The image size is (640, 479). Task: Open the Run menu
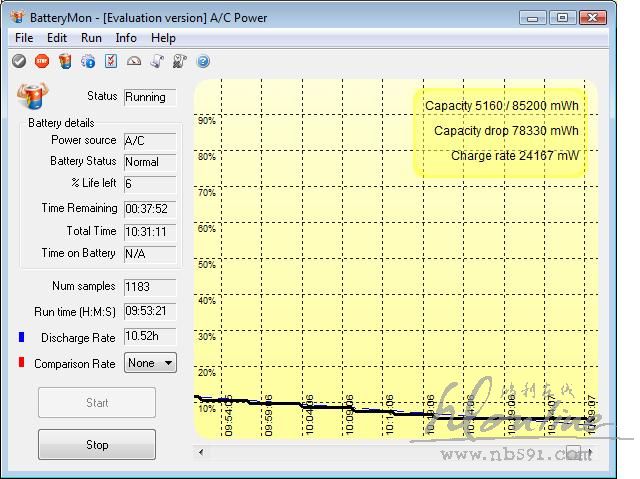point(91,38)
